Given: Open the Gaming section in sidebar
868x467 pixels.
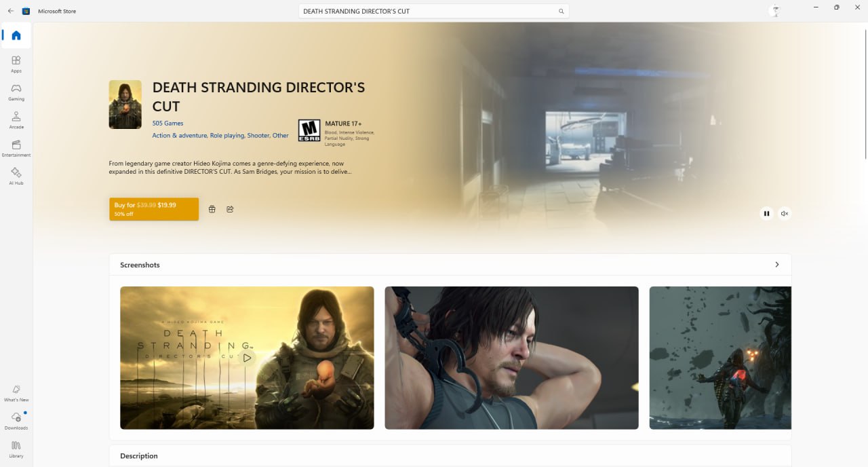Looking at the screenshot, I should [16, 92].
